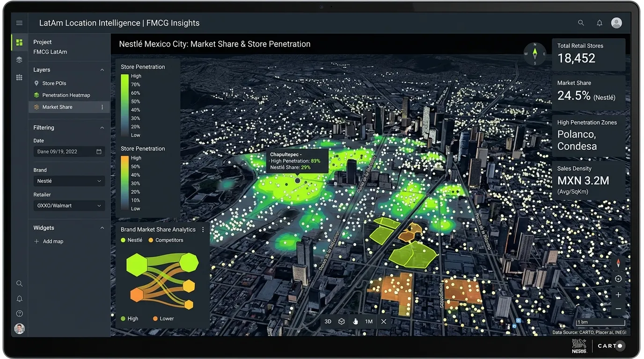Viewport: 644px width, 359px height.
Task: Click the locate me target button
Action: [618, 279]
